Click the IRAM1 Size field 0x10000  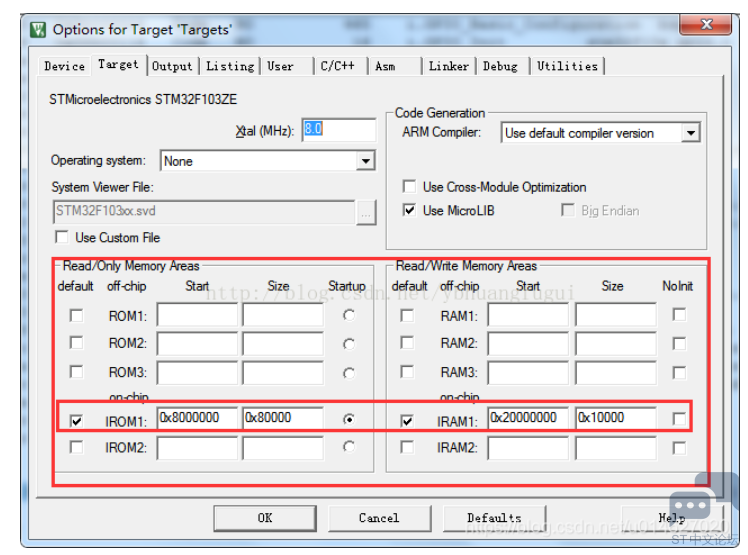tap(616, 418)
